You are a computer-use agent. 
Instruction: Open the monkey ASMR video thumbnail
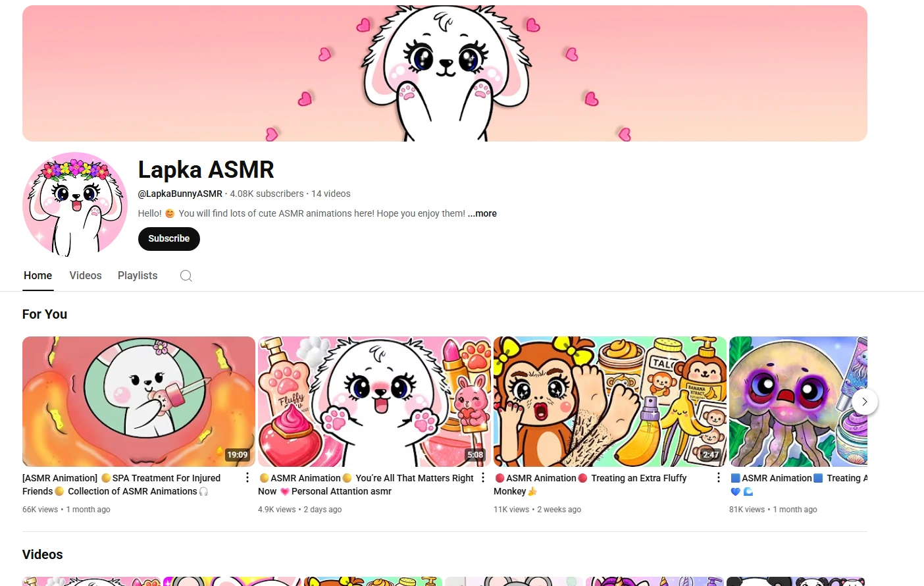click(609, 401)
